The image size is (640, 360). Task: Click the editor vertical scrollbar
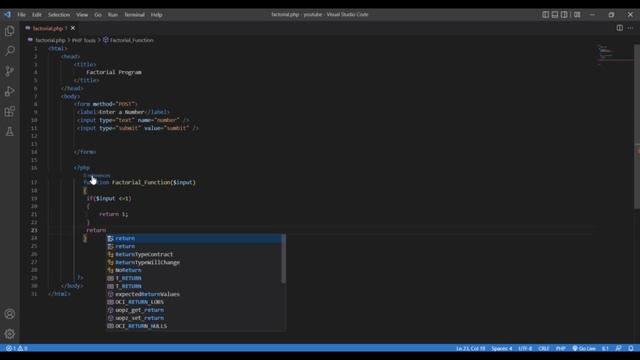click(x=637, y=127)
